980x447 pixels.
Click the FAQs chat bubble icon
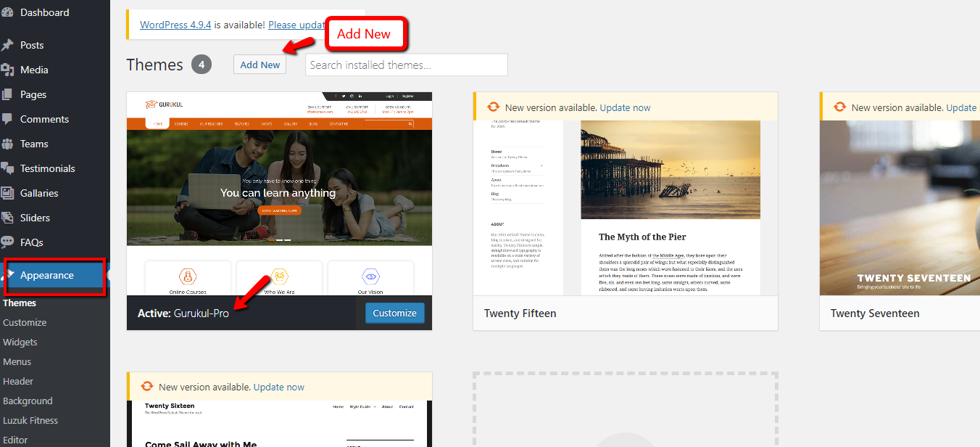[7, 242]
